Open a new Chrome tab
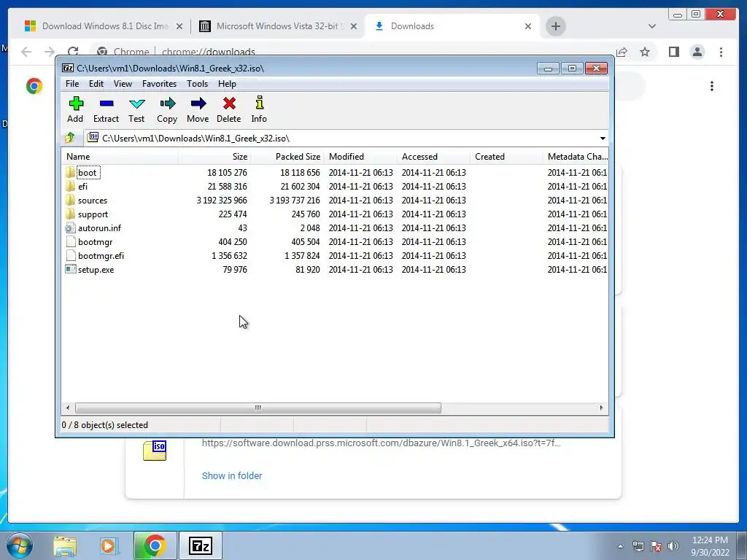This screenshot has height=560, width=747. point(555,26)
